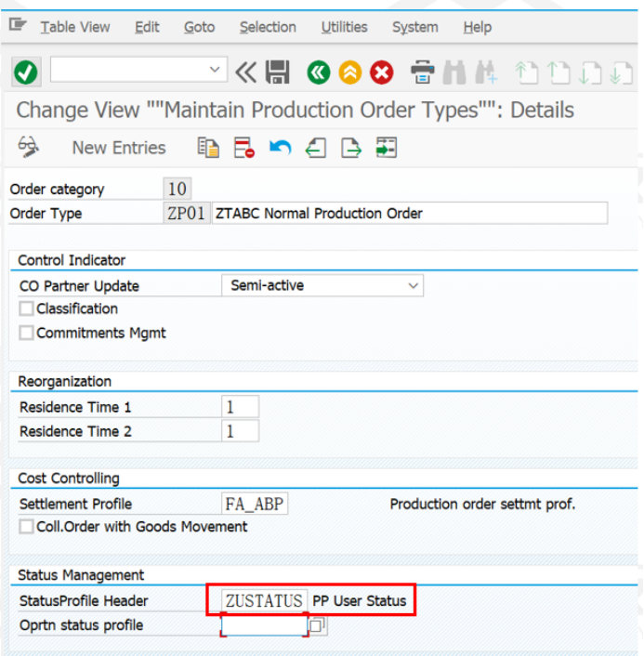Click the blue Undo Change icon
The height and width of the screenshot is (656, 644).
(x=280, y=148)
